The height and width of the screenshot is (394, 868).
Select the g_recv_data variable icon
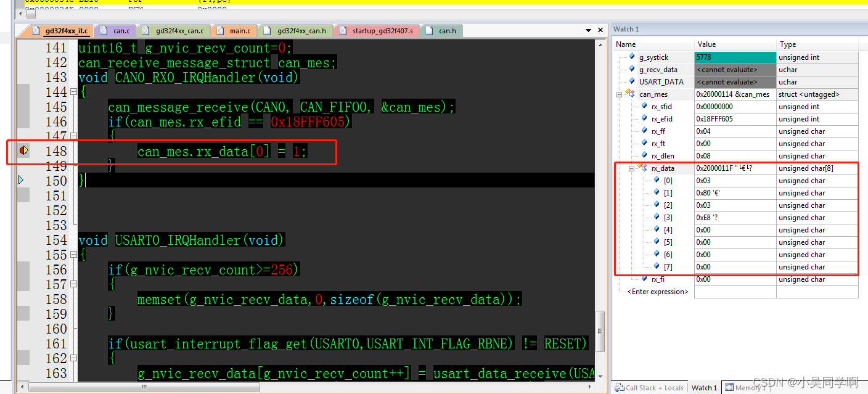click(x=632, y=69)
